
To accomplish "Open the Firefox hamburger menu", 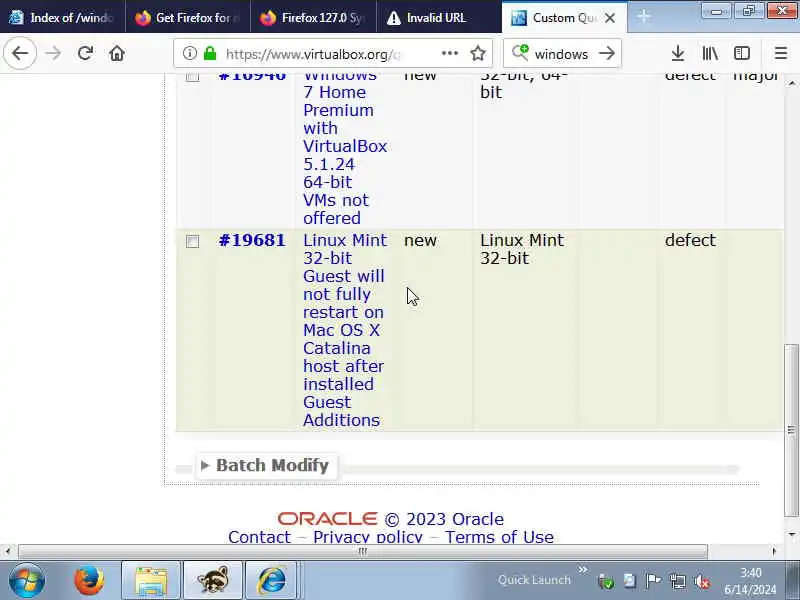I will [x=781, y=53].
